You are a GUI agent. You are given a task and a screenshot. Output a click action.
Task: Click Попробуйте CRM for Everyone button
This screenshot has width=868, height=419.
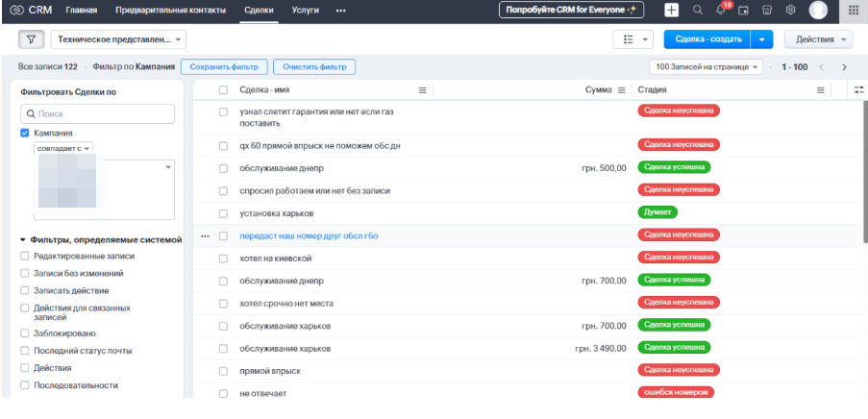[x=571, y=10]
